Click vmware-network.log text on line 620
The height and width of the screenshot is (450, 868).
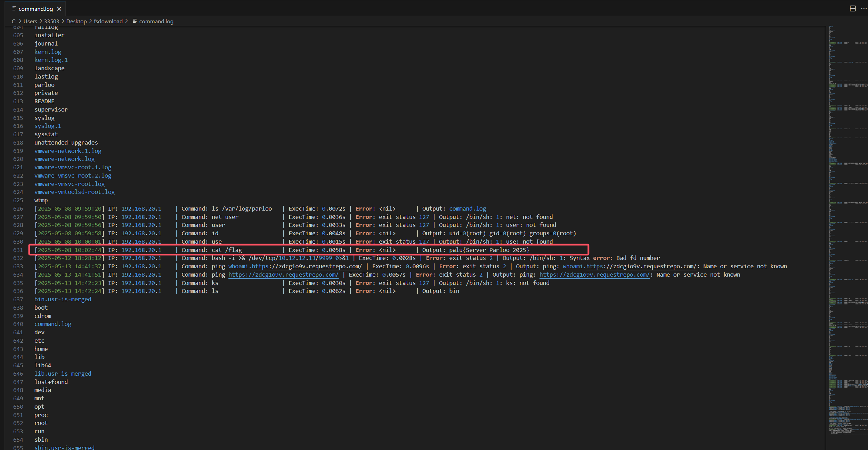[64, 159]
